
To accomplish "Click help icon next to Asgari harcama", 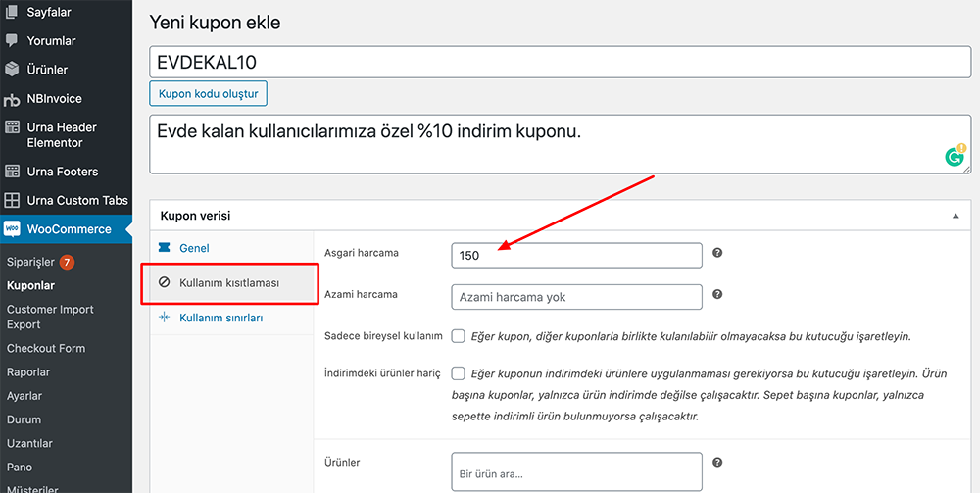I will tap(717, 253).
